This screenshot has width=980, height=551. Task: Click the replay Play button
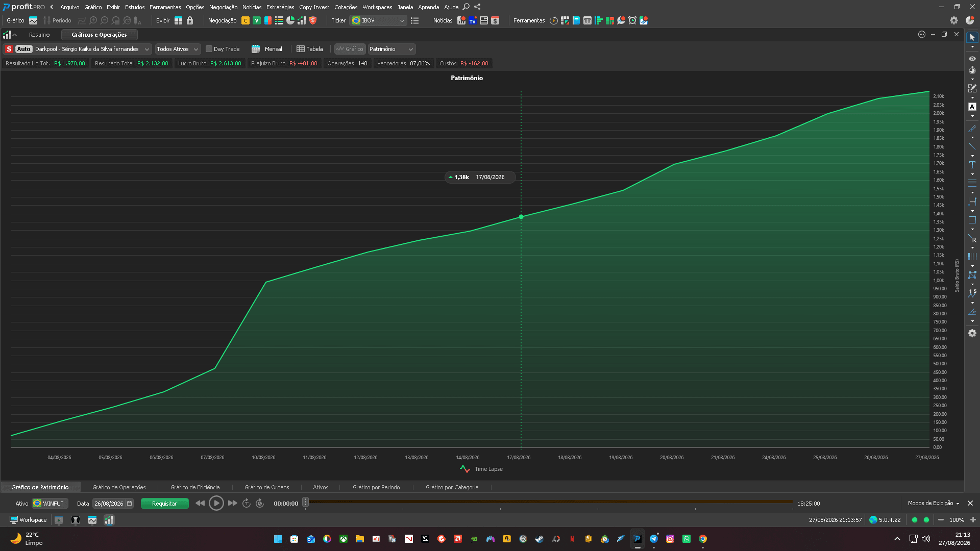click(x=216, y=504)
